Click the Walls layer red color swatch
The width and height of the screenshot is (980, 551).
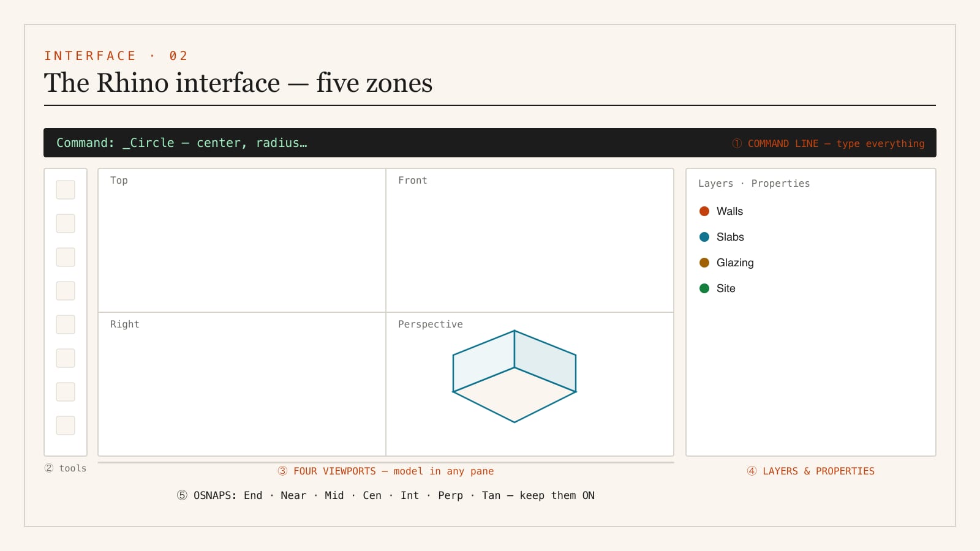click(704, 211)
